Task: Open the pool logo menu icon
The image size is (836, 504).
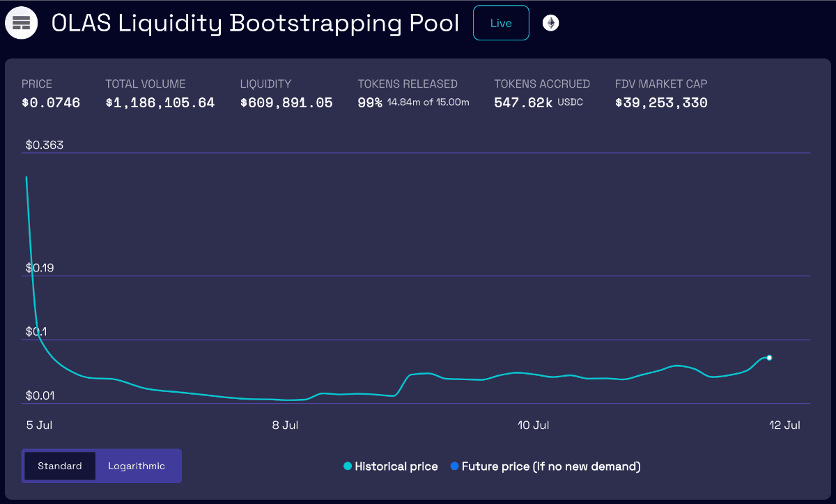Action: pos(22,23)
